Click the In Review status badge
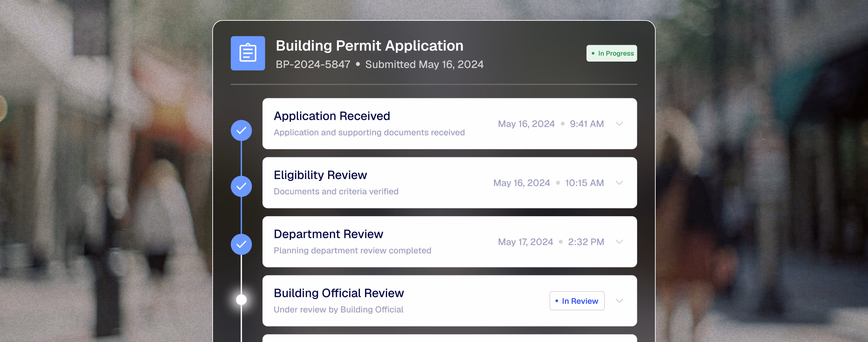The height and width of the screenshot is (342, 868). pyautogui.click(x=577, y=301)
